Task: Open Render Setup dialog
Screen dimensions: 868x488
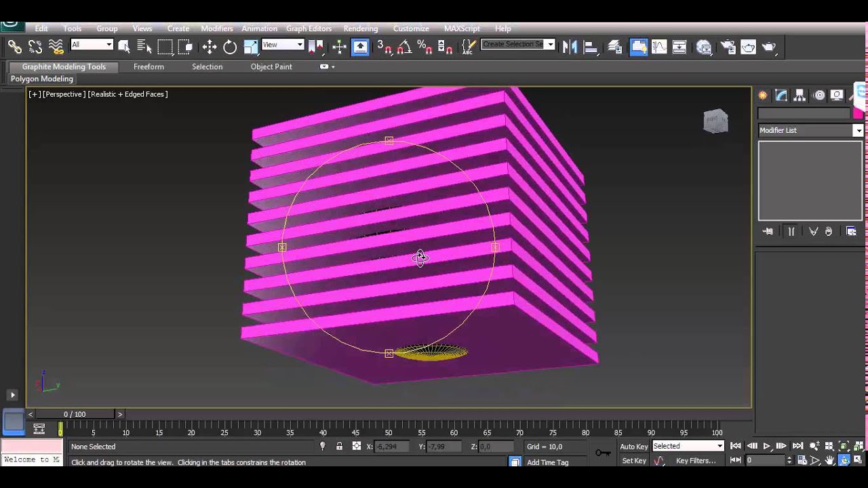Action: tap(728, 47)
